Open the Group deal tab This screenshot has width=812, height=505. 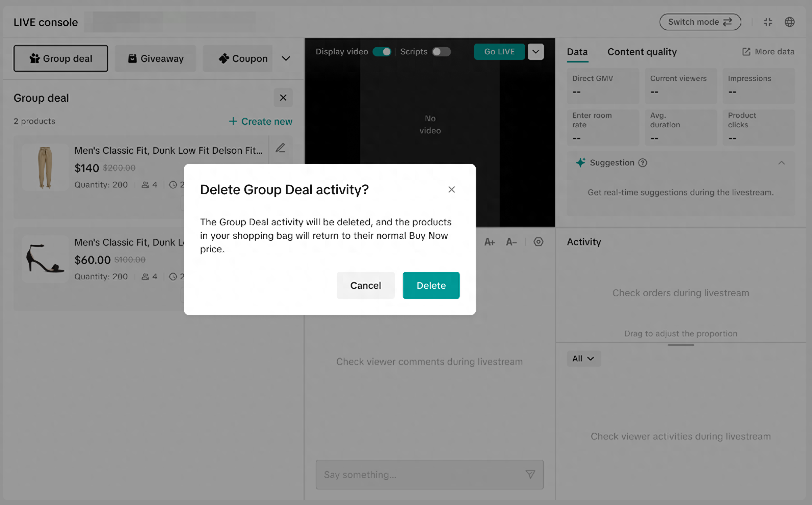61,58
